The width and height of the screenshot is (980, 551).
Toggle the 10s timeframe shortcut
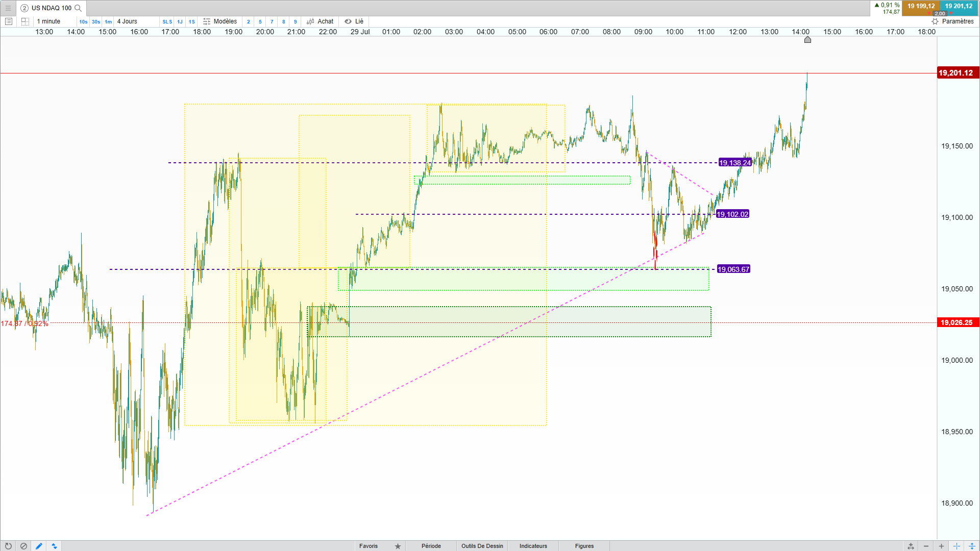83,21
